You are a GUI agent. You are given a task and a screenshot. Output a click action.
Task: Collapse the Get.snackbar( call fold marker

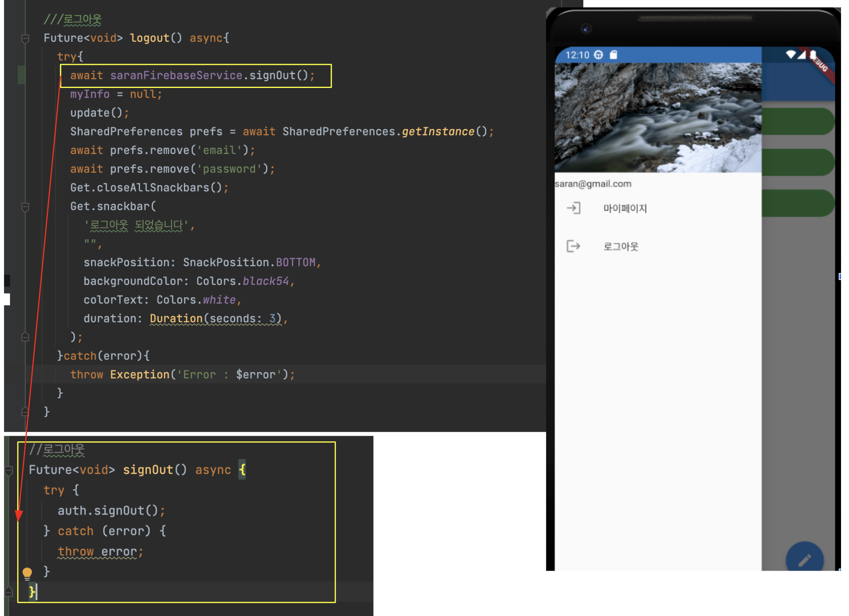(25, 207)
